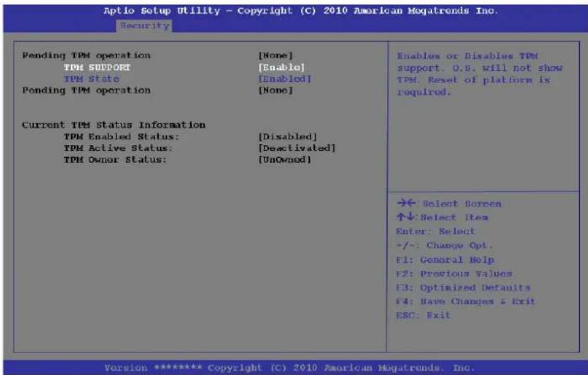Click the [None] value above TPM SUPPORT

(275, 55)
